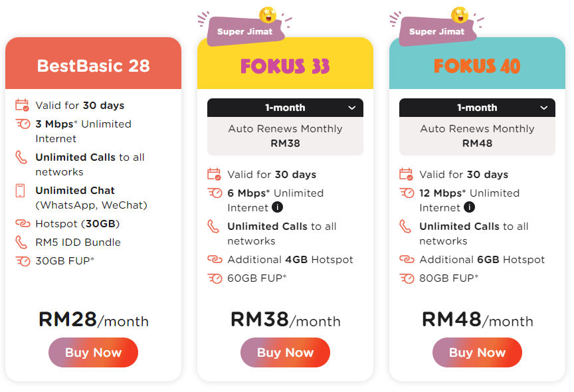Click the BestBasic 28 hotspot link icon

[x=22, y=223]
